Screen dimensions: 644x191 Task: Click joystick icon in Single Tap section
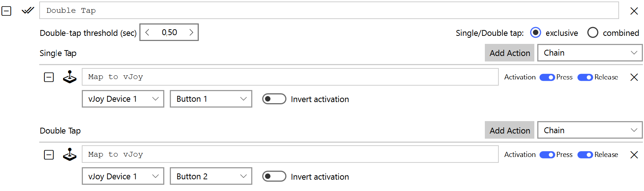coord(70,77)
